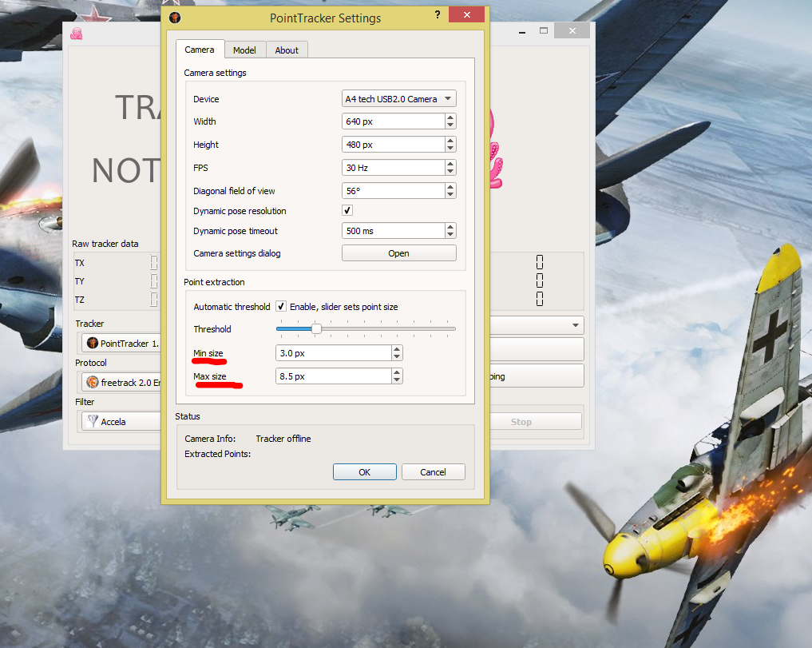Screen dimensions: 812x648
Task: Increase the Max size value
Action: (x=397, y=372)
